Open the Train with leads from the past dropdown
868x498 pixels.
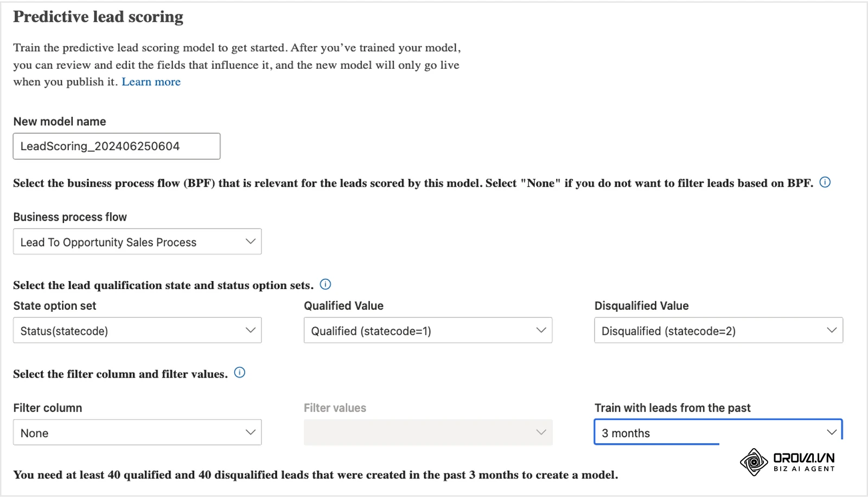(719, 432)
